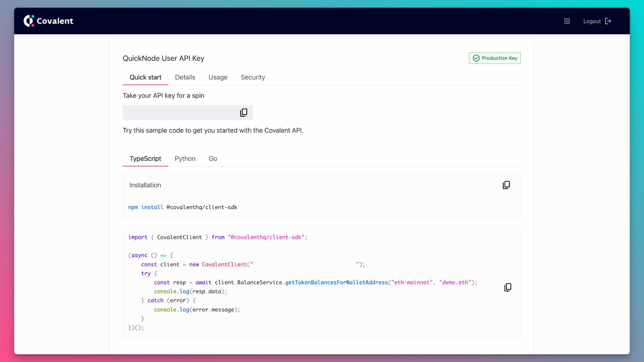Click the Logout arrow icon
The width and height of the screenshot is (644, 362).
[608, 21]
